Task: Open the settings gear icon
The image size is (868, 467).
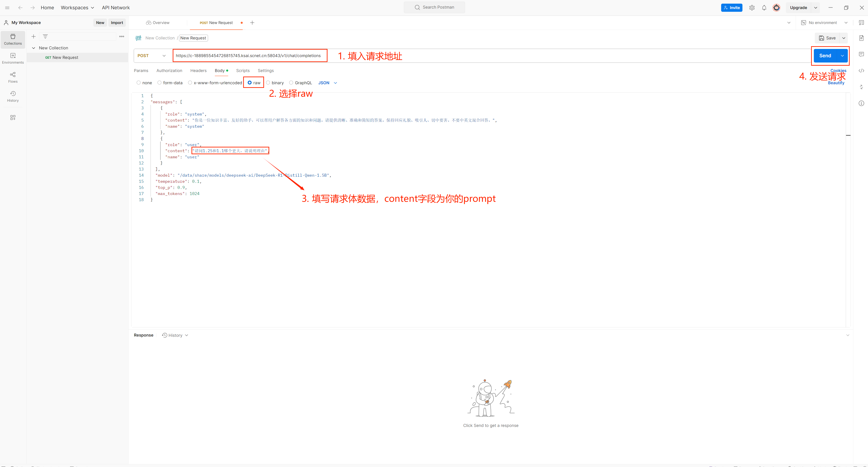Action: tap(752, 8)
